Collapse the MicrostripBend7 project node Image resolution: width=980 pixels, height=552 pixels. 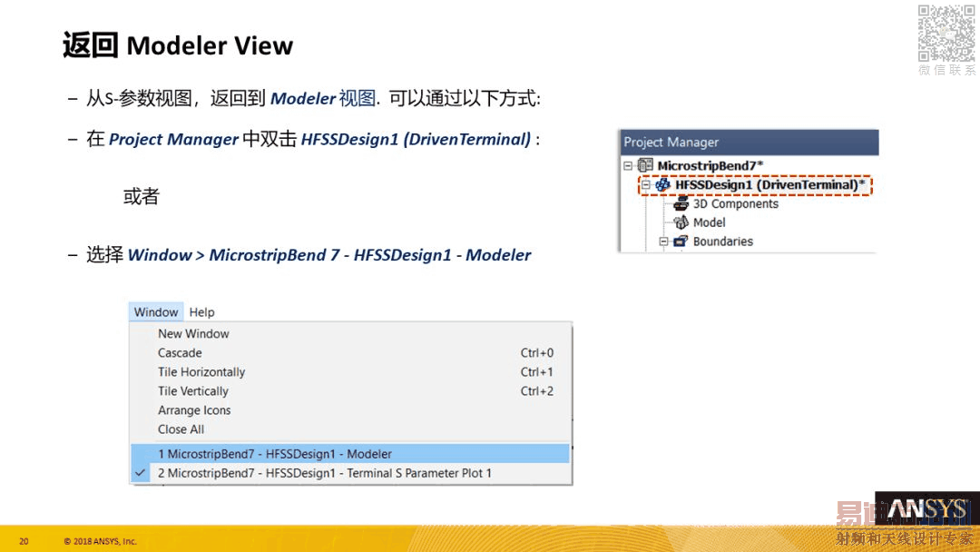tap(628, 165)
